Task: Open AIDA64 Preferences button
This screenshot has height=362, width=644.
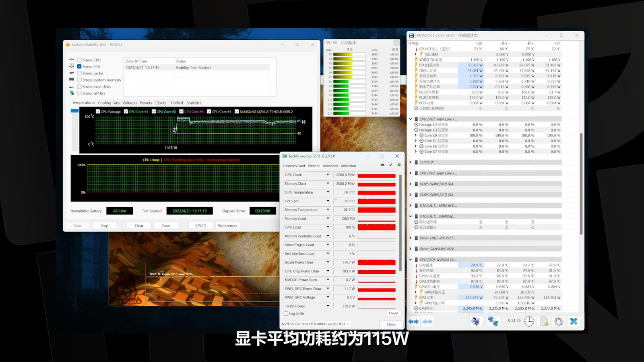Action: 227,226
